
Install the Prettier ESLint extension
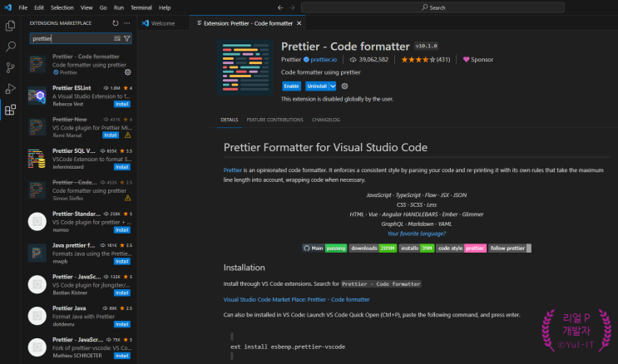pyautogui.click(x=122, y=104)
